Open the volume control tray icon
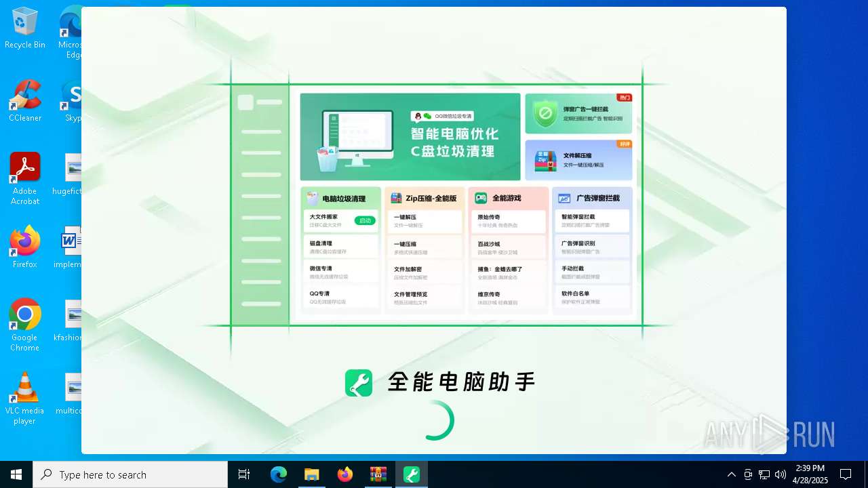 click(x=781, y=474)
